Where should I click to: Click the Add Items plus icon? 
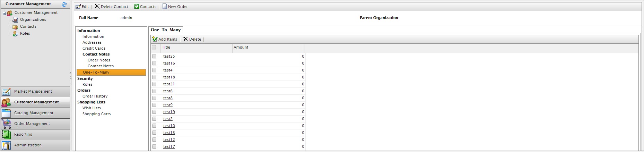pyautogui.click(x=155, y=39)
